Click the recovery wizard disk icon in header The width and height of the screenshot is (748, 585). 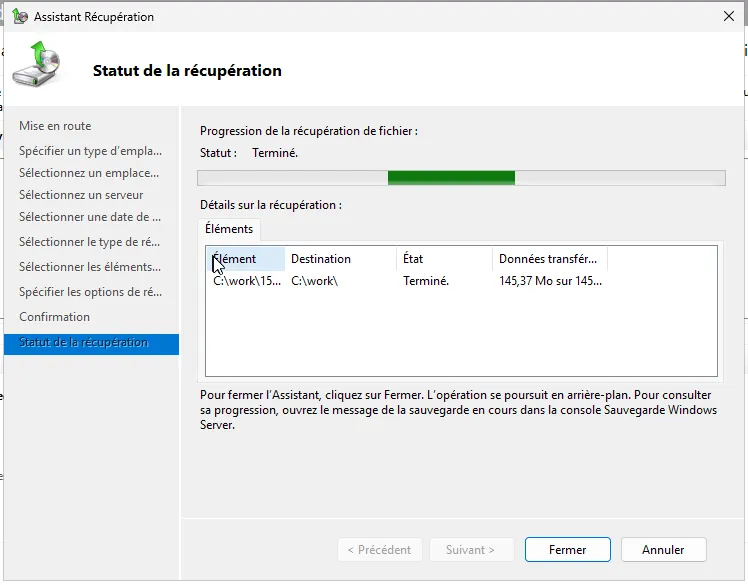37,64
